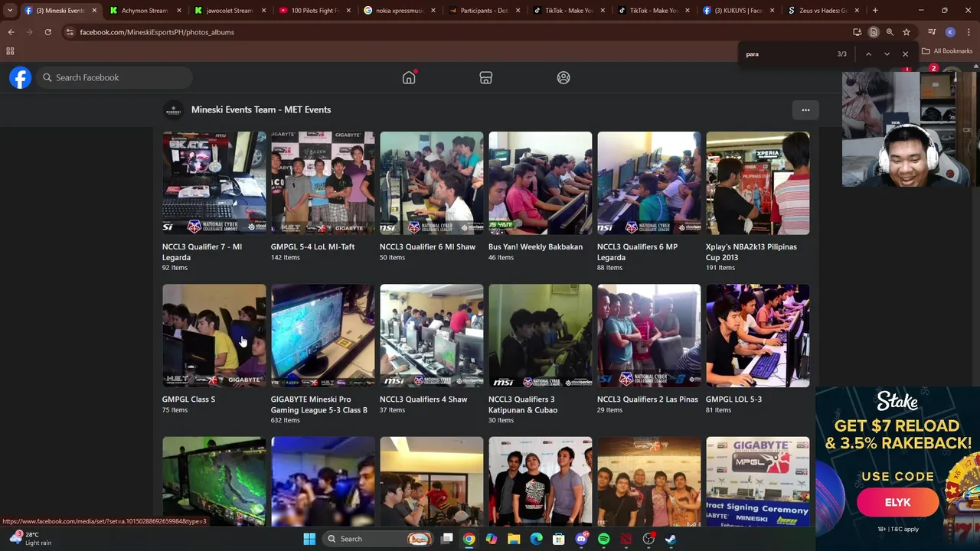The height and width of the screenshot is (551, 980).
Task: Click the install app icon in address bar
Action: point(857,32)
